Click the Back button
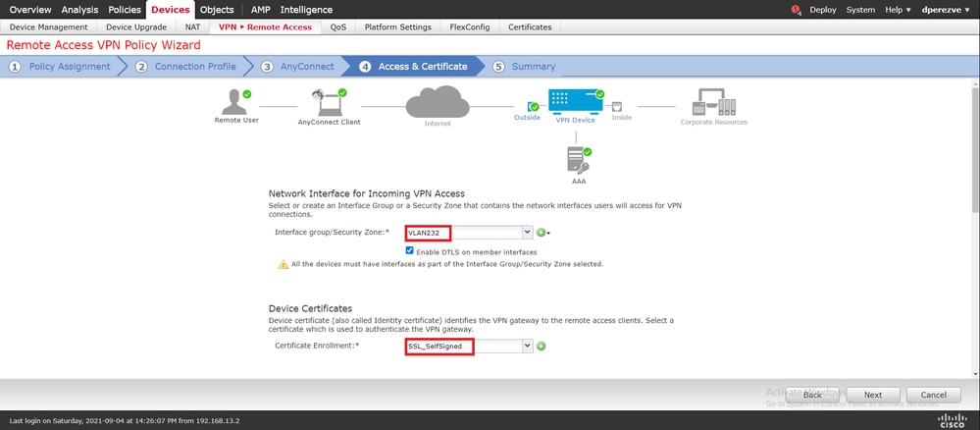 click(812, 395)
